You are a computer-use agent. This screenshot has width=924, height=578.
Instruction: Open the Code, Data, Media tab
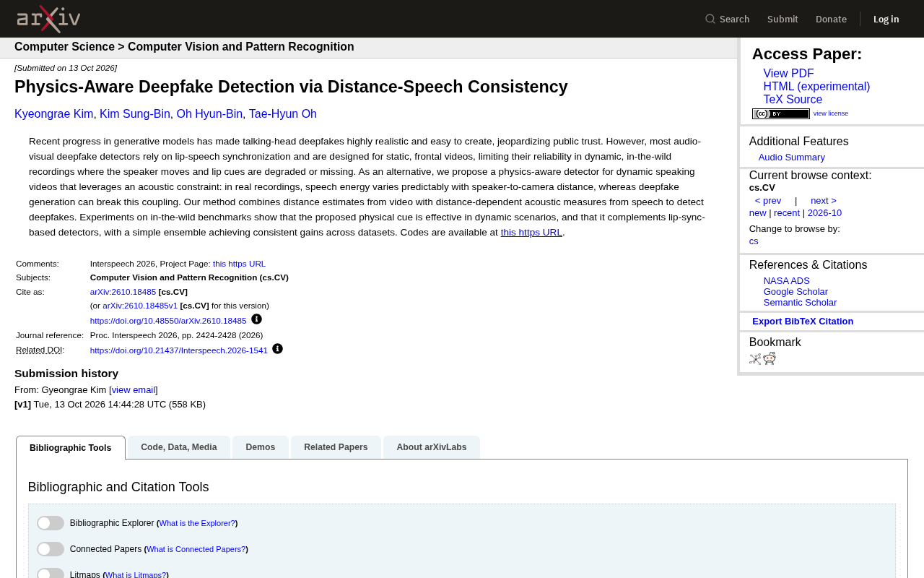click(x=179, y=447)
